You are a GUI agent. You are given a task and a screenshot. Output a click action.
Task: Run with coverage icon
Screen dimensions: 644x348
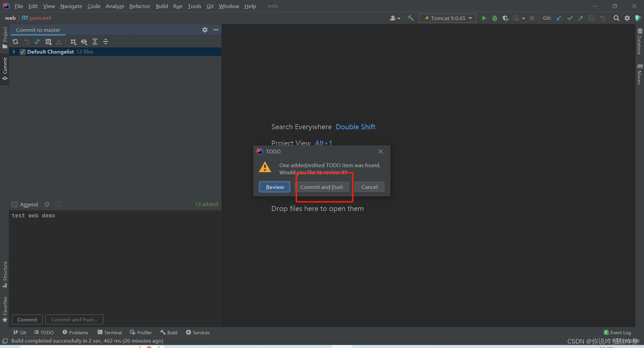coord(505,18)
